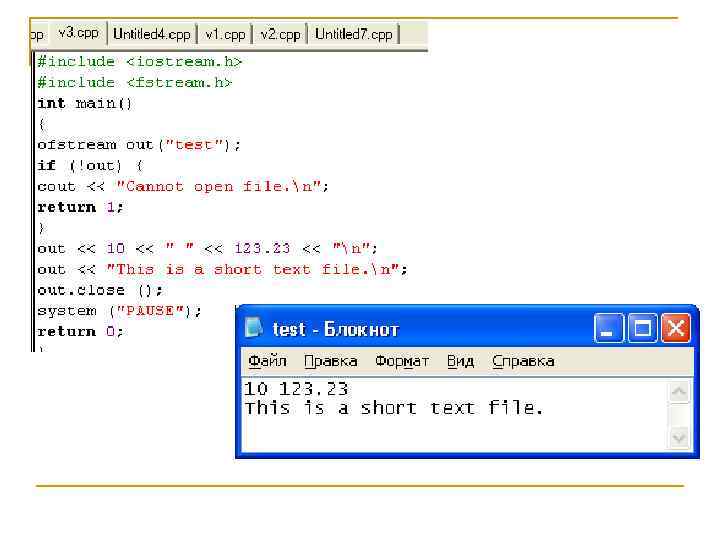This screenshot has height=540, width=720.
Task: Maximize the test - Блокнот window
Action: 642,328
